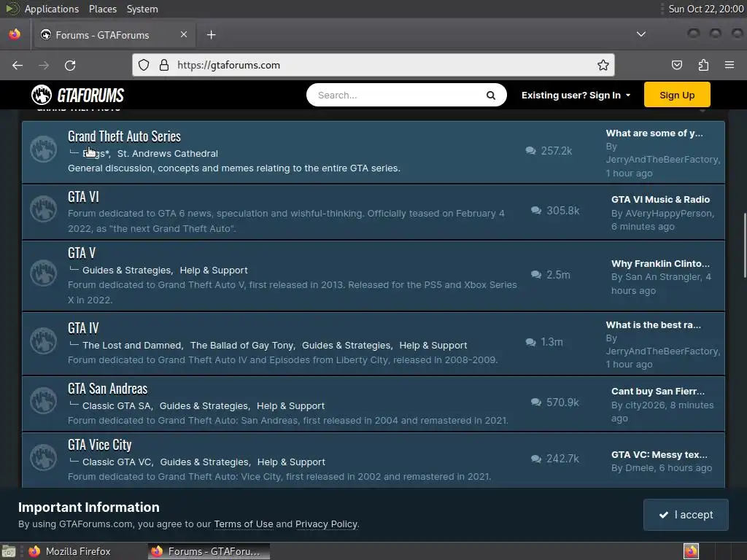
Task: Click the tracking protection shield icon
Action: pyautogui.click(x=144, y=65)
